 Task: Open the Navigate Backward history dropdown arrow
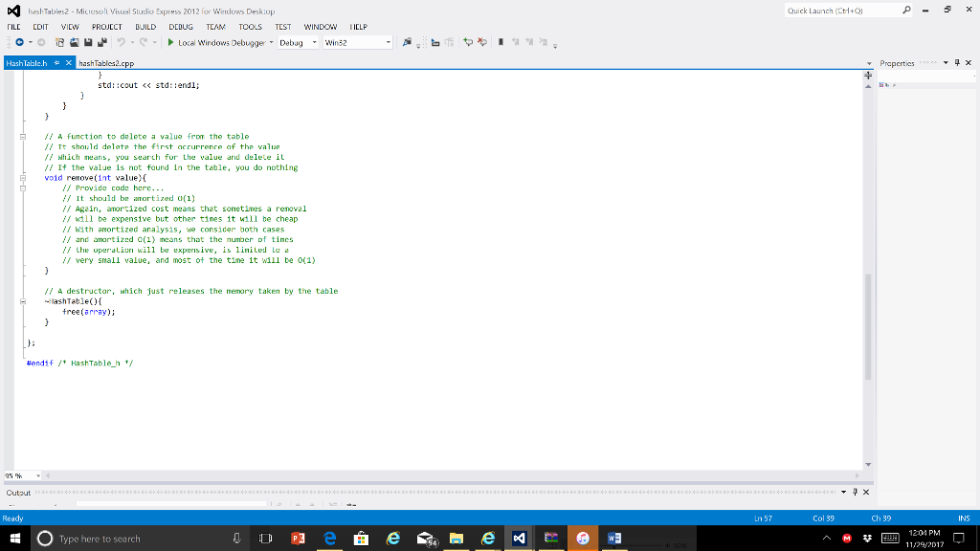30,42
